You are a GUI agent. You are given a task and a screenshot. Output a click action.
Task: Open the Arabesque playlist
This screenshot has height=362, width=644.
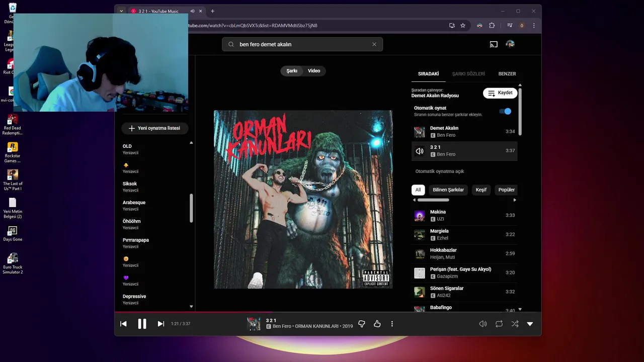[154, 206]
